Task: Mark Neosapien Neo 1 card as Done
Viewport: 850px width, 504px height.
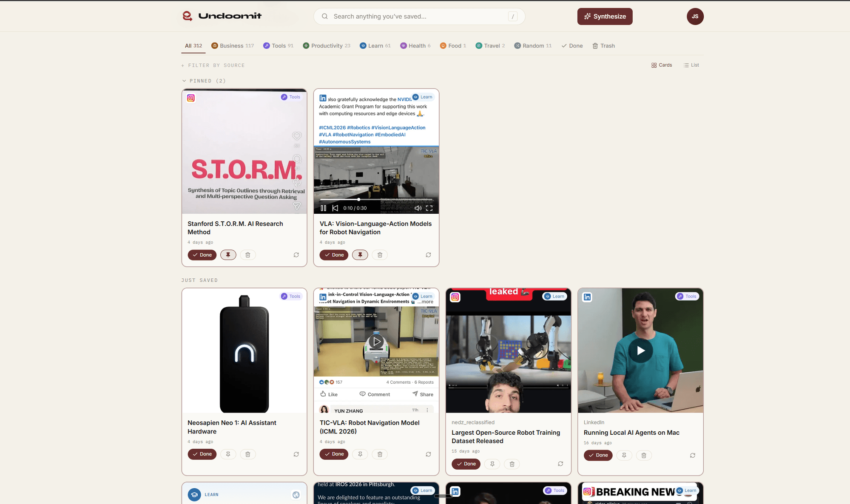Action: 202,454
